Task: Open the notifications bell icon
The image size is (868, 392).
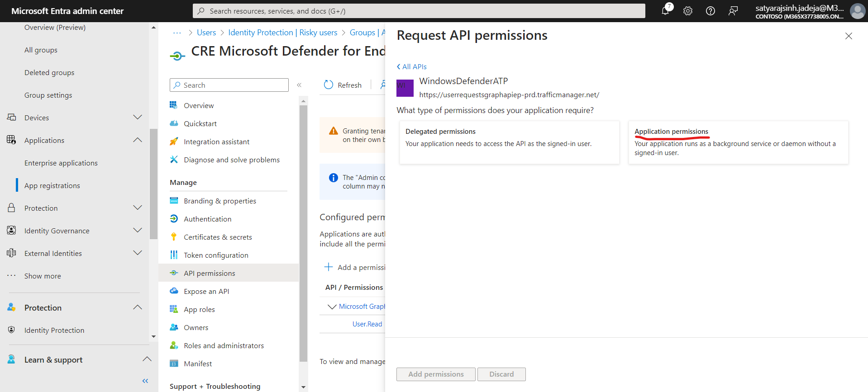Action: 665,11
